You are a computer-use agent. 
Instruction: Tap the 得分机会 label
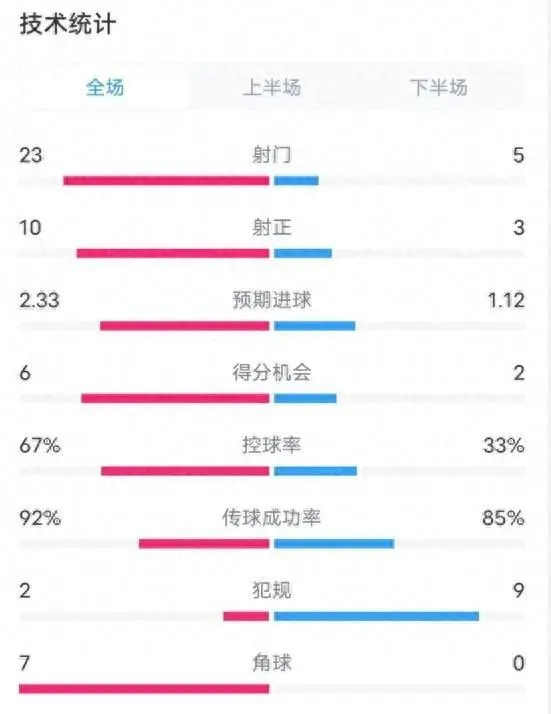click(272, 372)
